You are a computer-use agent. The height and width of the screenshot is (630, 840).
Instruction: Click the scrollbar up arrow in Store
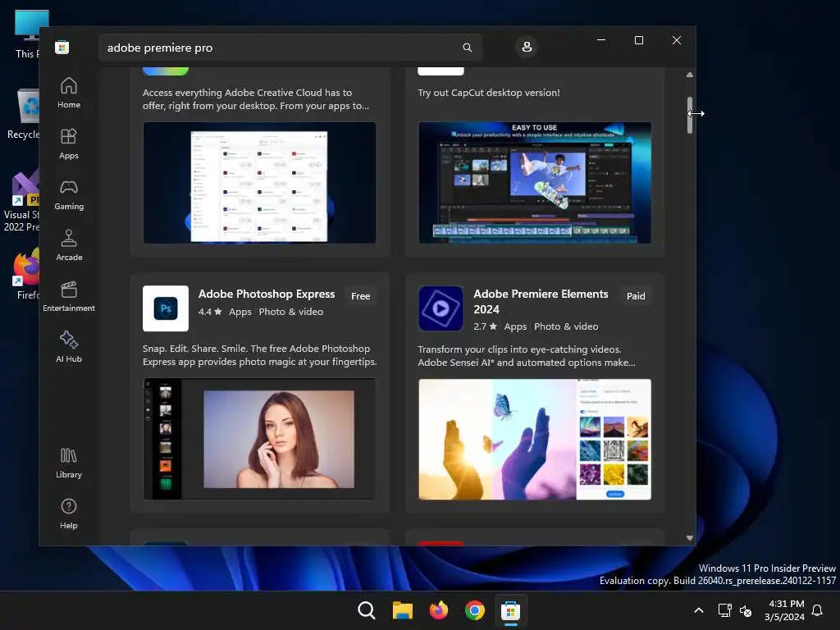pyautogui.click(x=689, y=75)
